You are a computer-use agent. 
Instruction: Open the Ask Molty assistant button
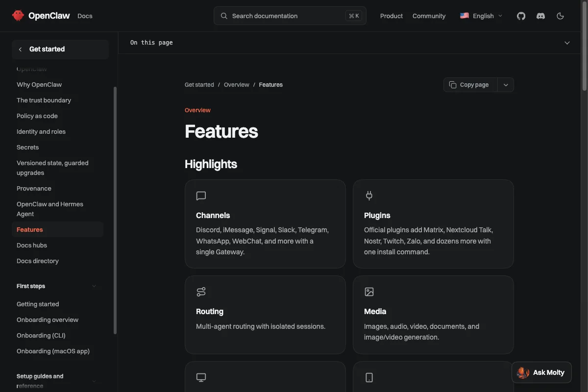click(541, 373)
